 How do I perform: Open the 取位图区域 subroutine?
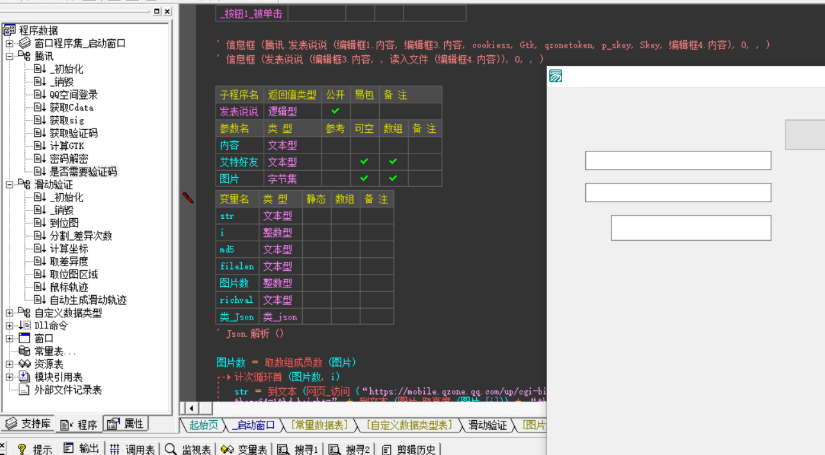pos(74,274)
